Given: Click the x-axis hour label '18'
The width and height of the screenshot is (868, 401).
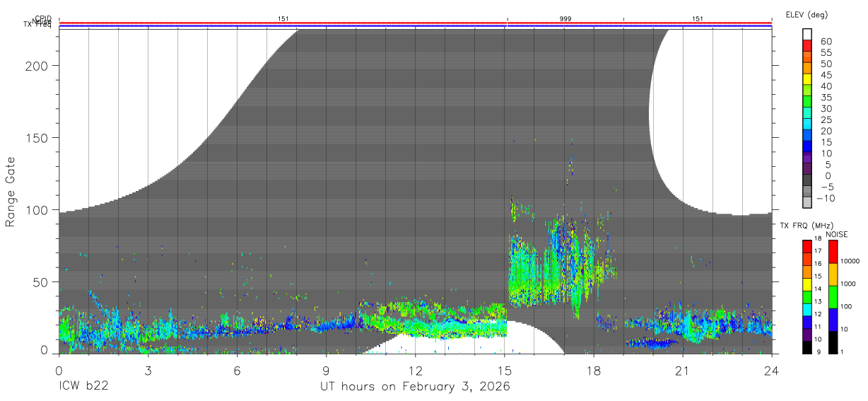Looking at the screenshot, I should [x=594, y=371].
